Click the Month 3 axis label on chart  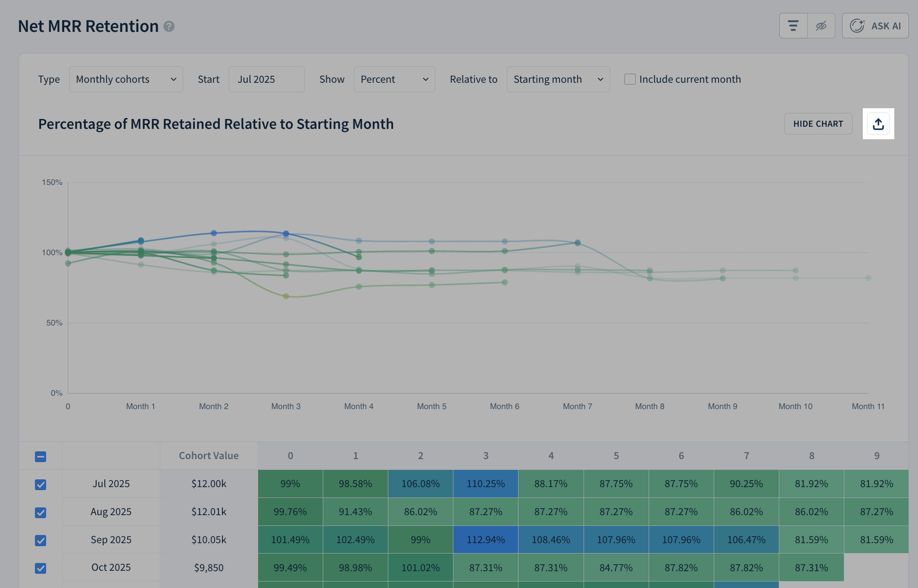[286, 406]
